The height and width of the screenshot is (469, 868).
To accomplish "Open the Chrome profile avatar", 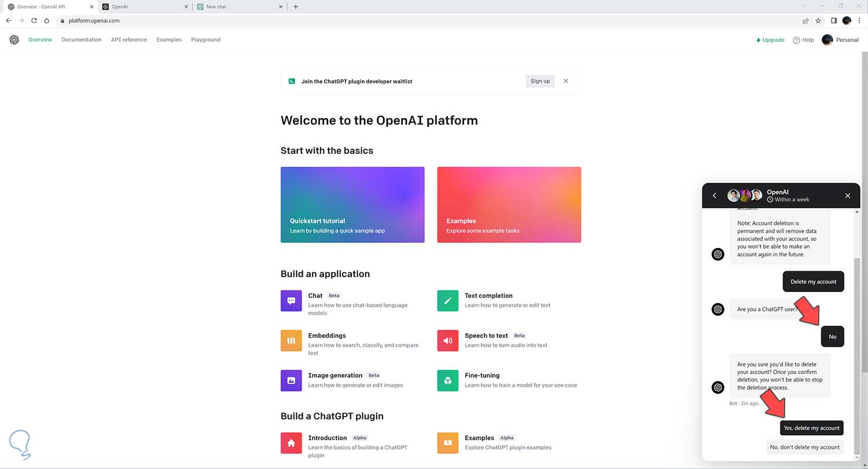I will click(x=847, y=20).
